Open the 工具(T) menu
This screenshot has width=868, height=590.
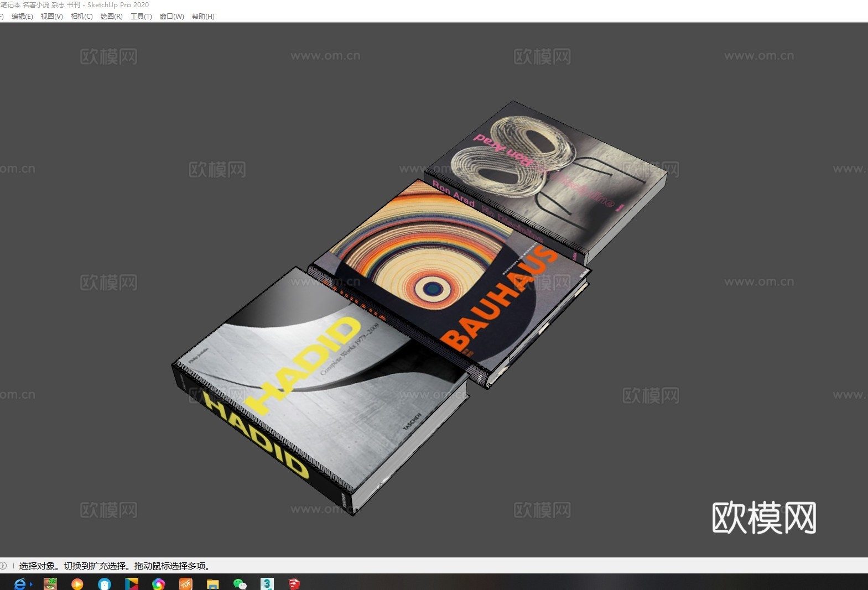(x=141, y=17)
